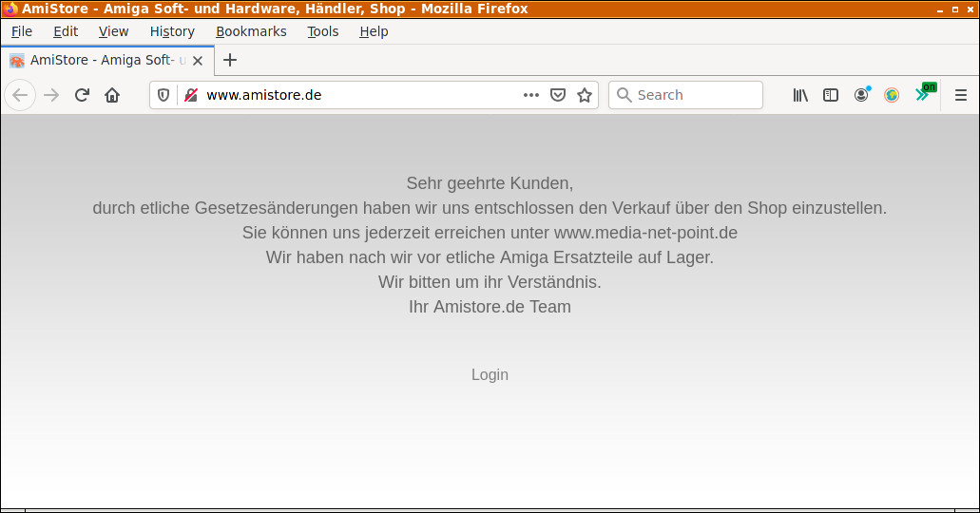The height and width of the screenshot is (513, 980).
Task: Open the View menu
Action: (x=113, y=31)
